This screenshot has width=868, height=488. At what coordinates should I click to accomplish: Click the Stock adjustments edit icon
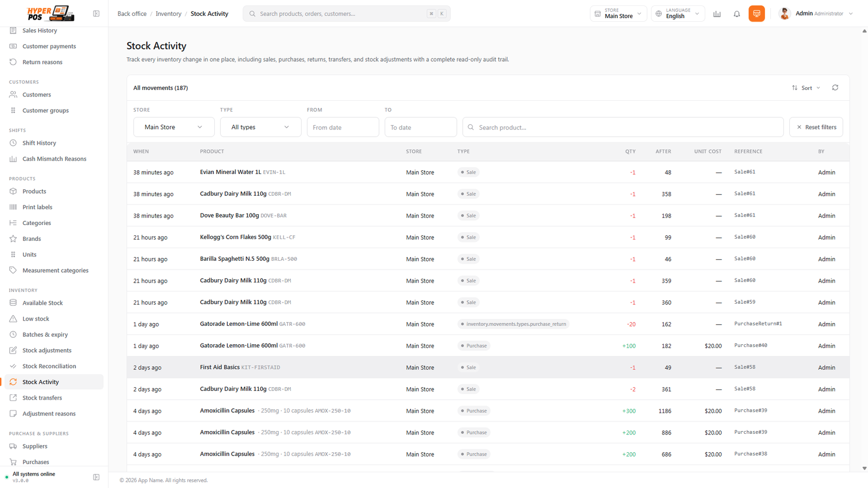click(13, 350)
